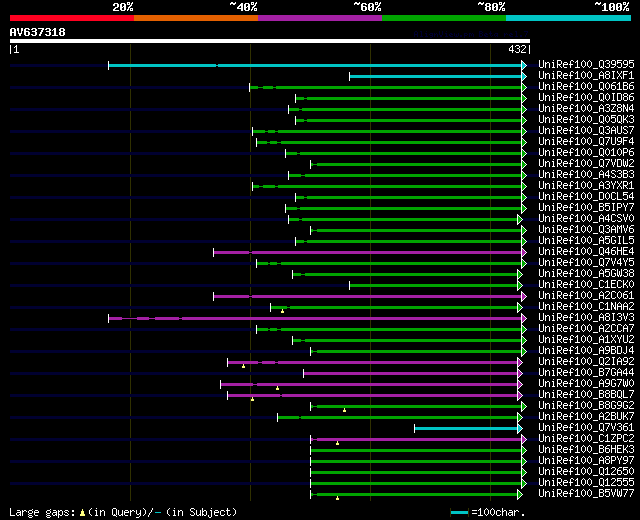The height and width of the screenshot is (520, 640).
Task: Open the UniRef100_A3Z8N4 entry
Action: tap(586, 109)
